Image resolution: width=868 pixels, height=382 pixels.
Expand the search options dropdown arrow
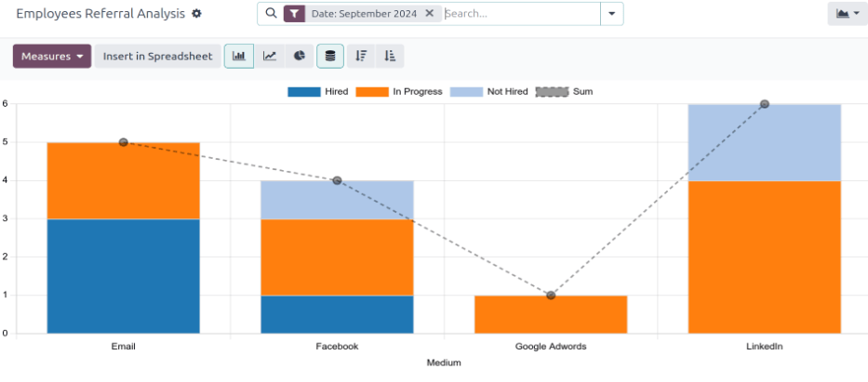point(611,14)
